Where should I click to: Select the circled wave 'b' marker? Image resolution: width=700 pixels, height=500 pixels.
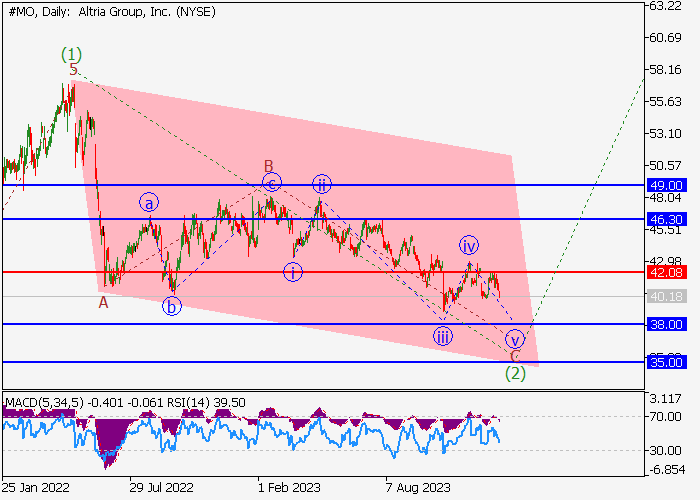[x=172, y=306]
